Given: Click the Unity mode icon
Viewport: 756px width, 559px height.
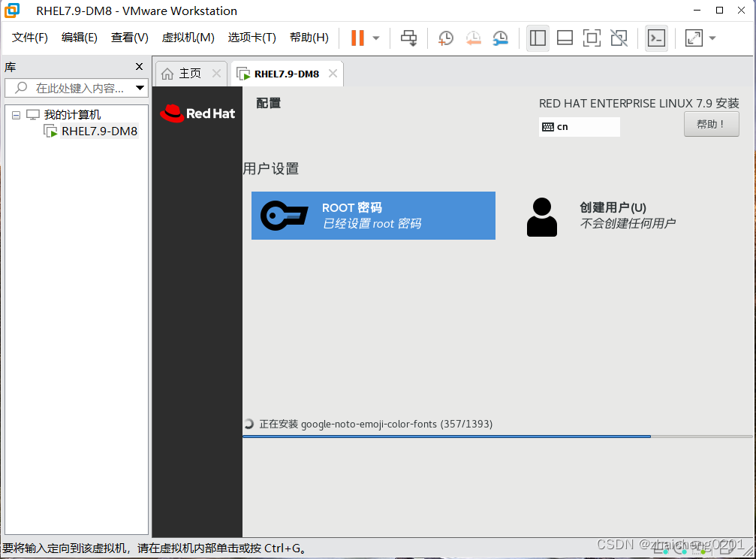Looking at the screenshot, I should pyautogui.click(x=619, y=38).
